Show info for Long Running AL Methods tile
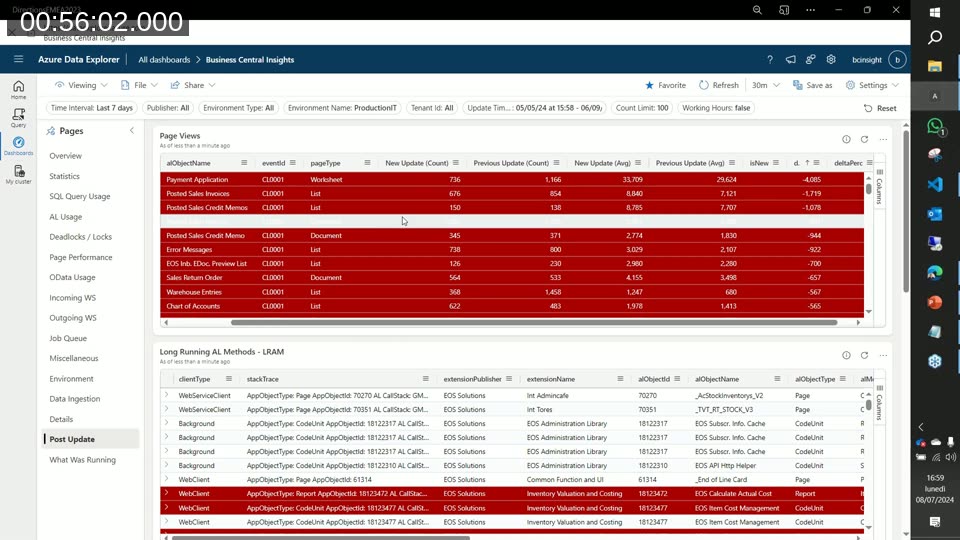The image size is (960, 540). coord(846,355)
